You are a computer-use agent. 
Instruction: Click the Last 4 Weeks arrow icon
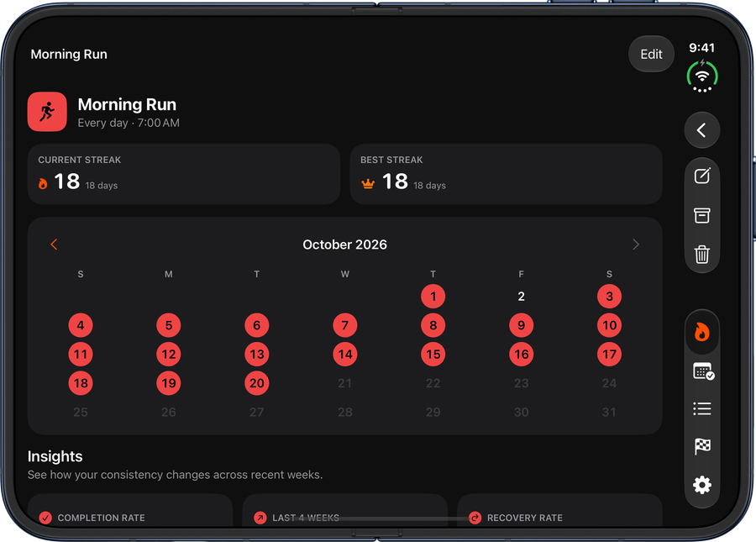click(260, 518)
